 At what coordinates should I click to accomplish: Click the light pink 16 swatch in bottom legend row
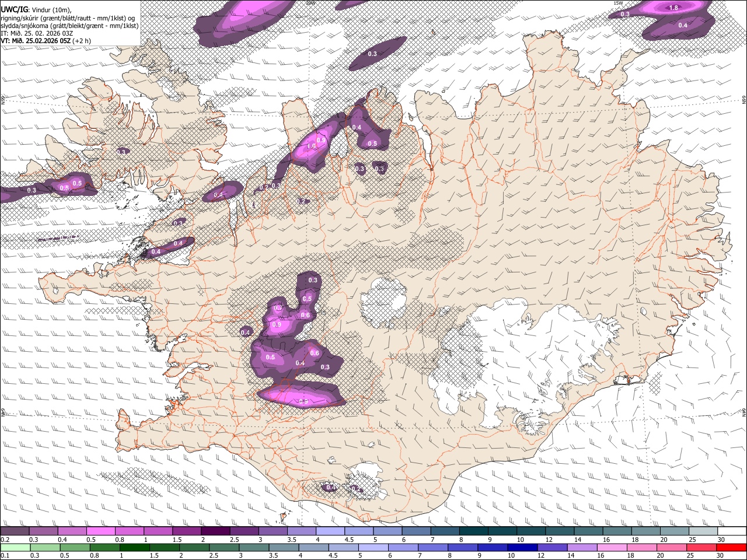click(612, 547)
